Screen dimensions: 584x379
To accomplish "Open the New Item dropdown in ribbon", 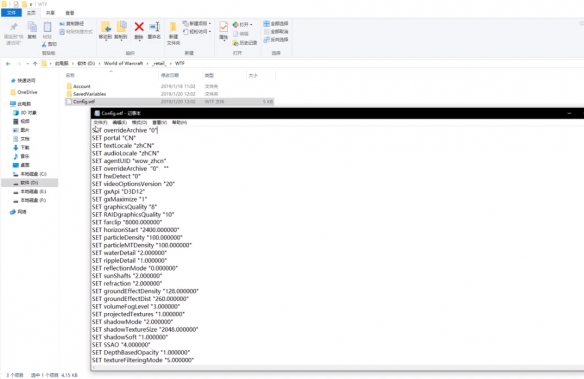I will pos(197,23).
